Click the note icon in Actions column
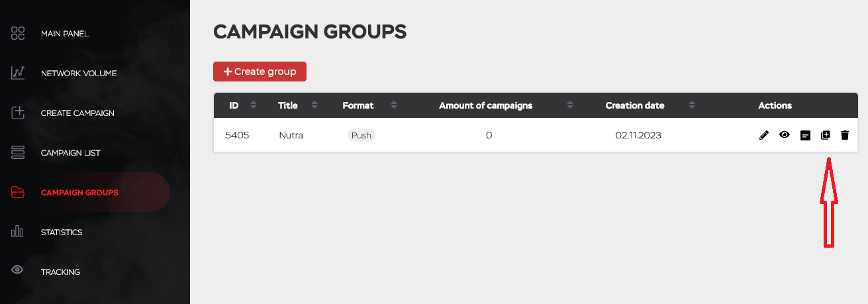868x304 pixels. click(805, 135)
